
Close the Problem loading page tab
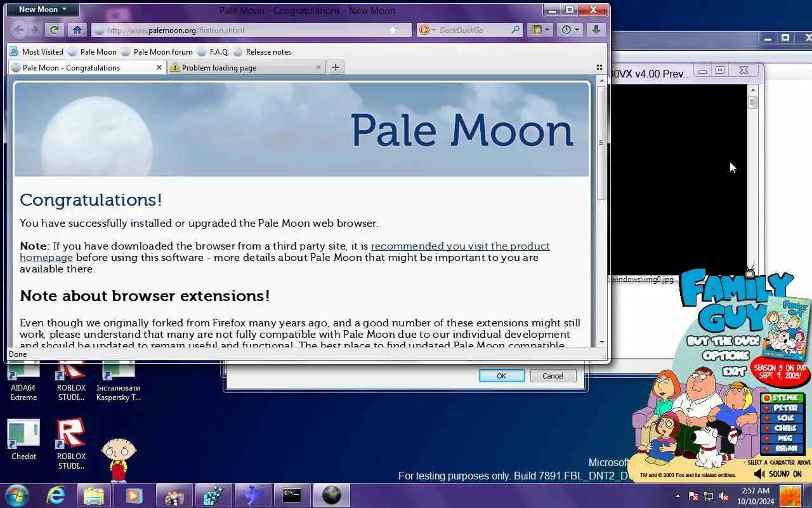318,67
